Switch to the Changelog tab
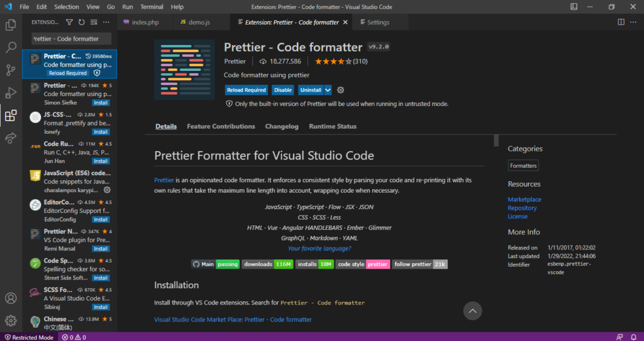Screen dimensions: 644x341 [x=282, y=126]
